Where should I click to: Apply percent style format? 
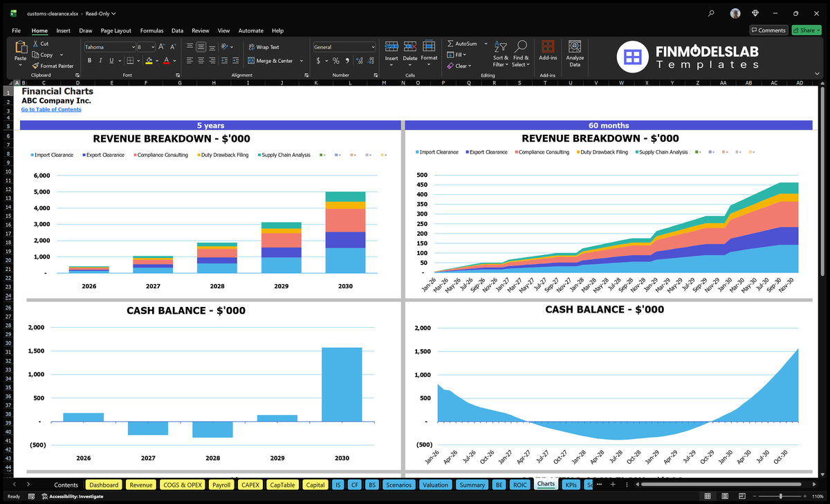(336, 61)
